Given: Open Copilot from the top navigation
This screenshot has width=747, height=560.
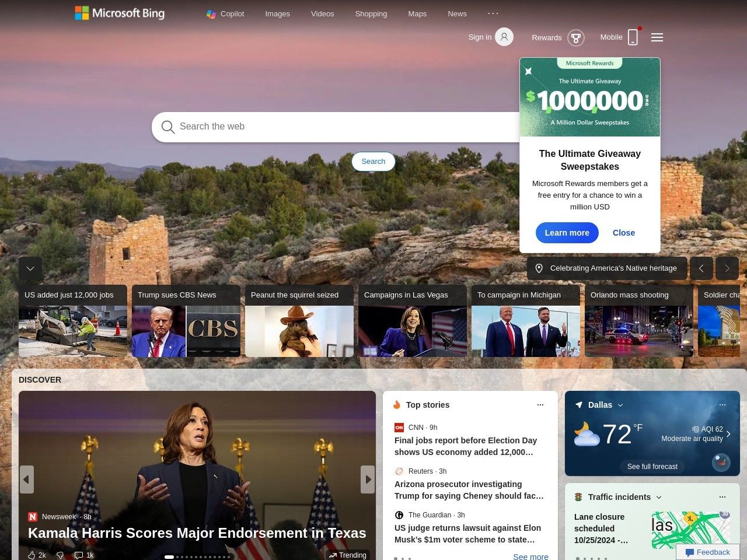Looking at the screenshot, I should (225, 14).
